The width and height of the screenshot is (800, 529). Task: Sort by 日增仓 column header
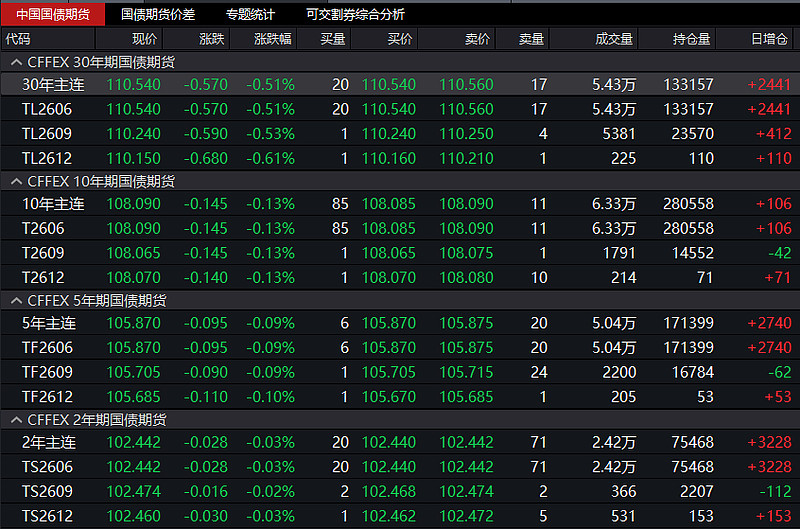[755, 39]
